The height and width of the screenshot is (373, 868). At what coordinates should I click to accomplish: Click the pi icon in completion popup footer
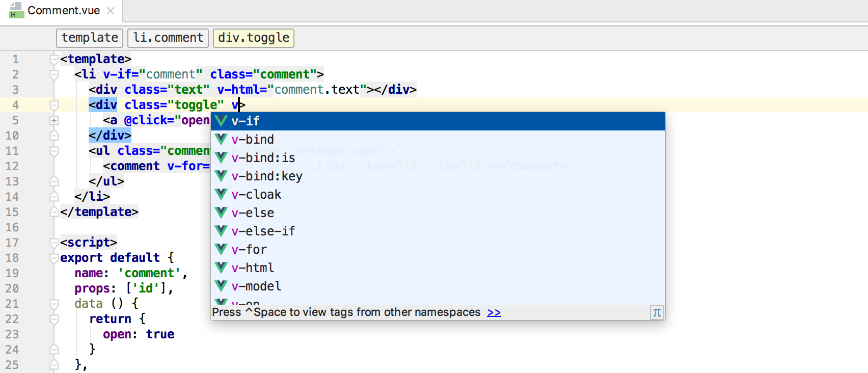[x=657, y=312]
